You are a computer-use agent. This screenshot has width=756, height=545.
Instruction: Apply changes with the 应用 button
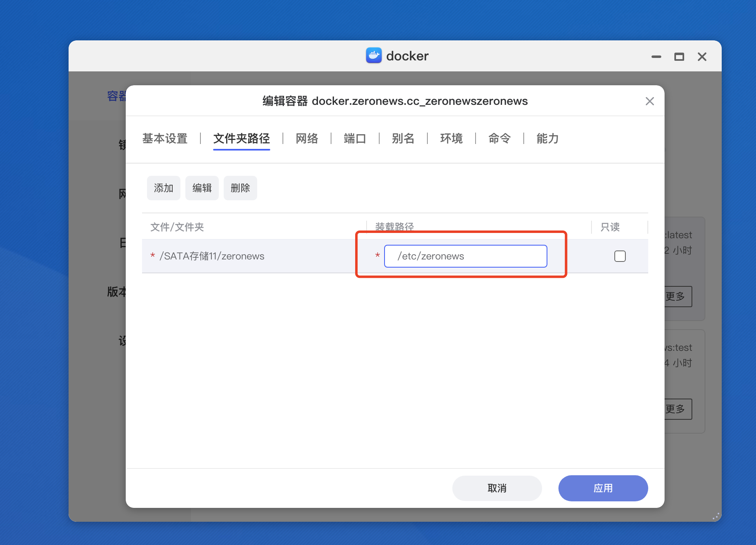coord(603,488)
